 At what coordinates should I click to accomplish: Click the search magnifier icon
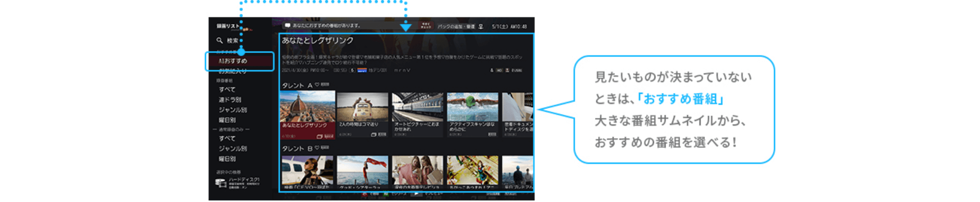pos(219,40)
